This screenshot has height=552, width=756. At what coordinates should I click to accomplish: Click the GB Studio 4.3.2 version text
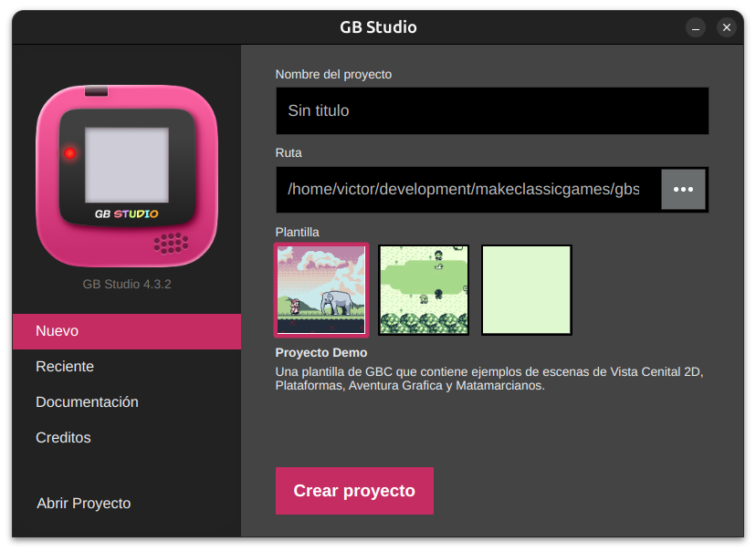(x=127, y=284)
